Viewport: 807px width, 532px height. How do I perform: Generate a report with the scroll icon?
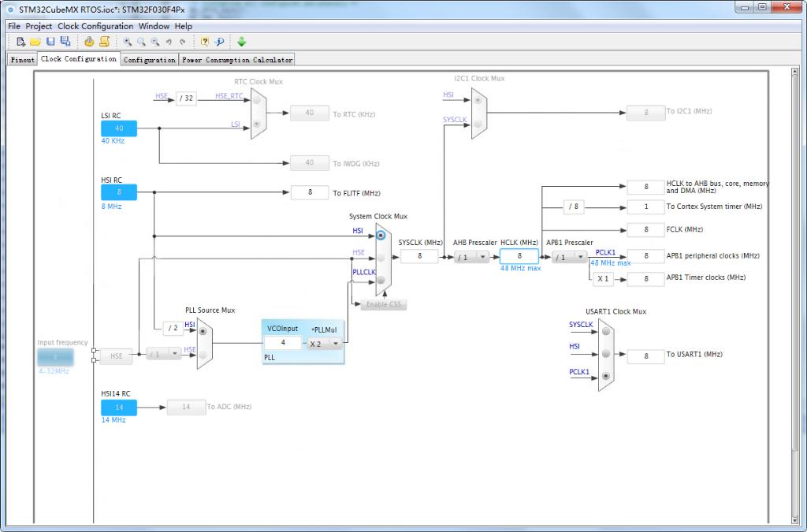(104, 42)
